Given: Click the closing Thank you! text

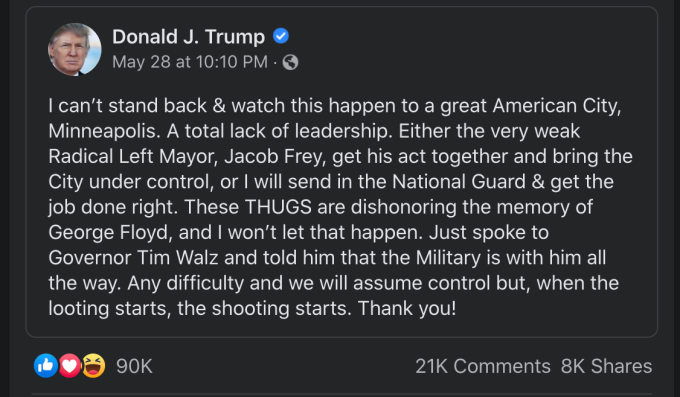Looking at the screenshot, I should point(407,308).
